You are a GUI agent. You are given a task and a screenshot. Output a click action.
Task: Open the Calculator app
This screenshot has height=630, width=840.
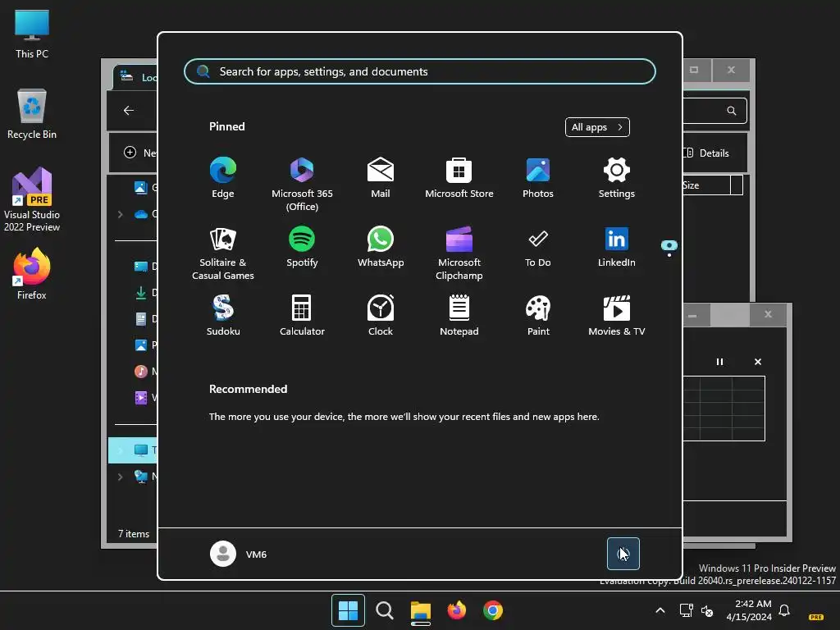coord(302,315)
